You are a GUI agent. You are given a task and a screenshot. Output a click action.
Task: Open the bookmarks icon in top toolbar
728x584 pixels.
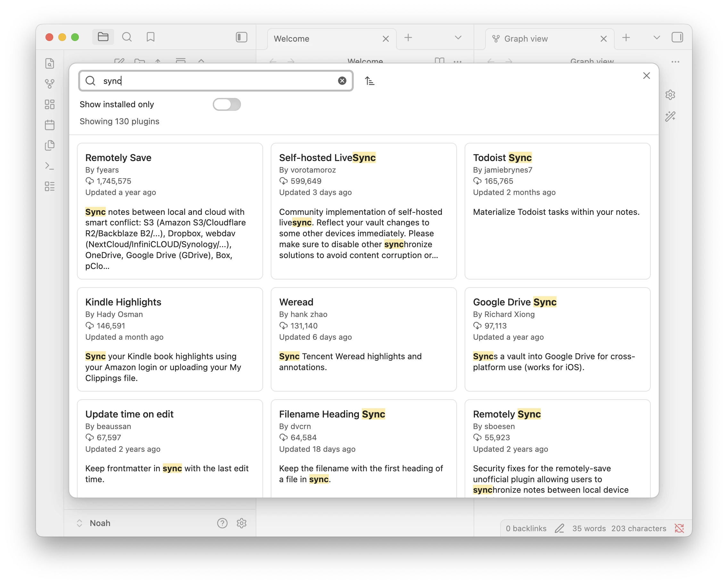pyautogui.click(x=151, y=37)
